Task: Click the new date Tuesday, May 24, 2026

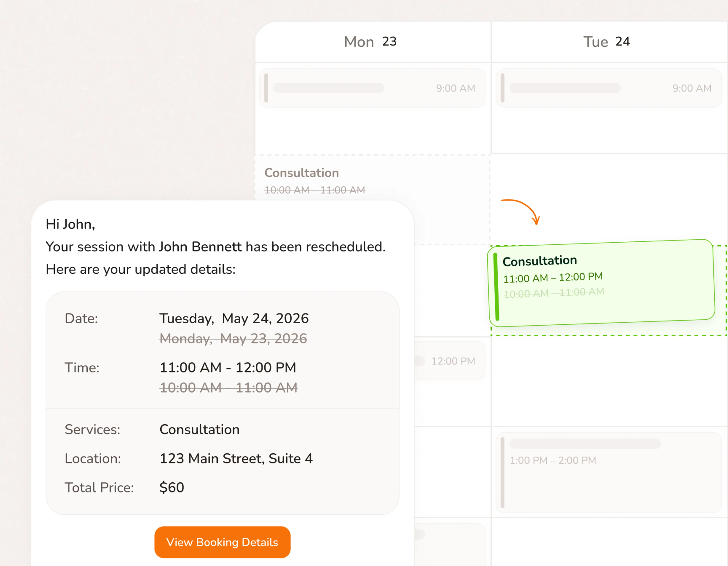Action: point(234,319)
